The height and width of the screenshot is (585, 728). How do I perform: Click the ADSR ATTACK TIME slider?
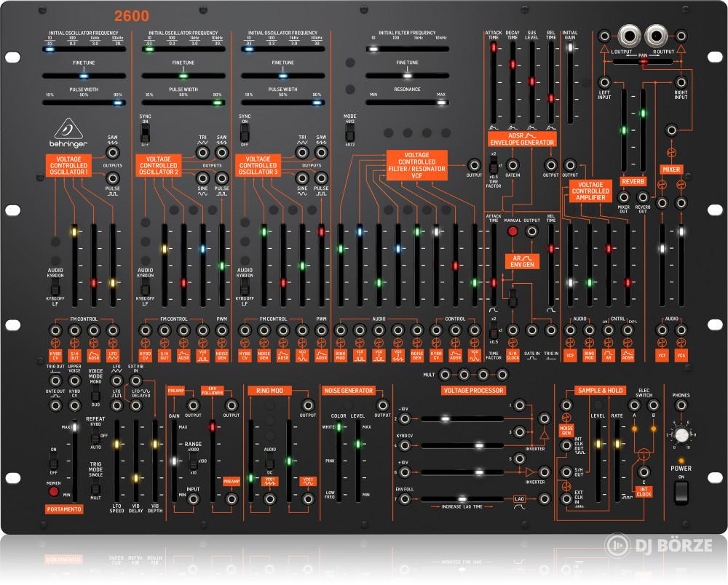(494, 82)
